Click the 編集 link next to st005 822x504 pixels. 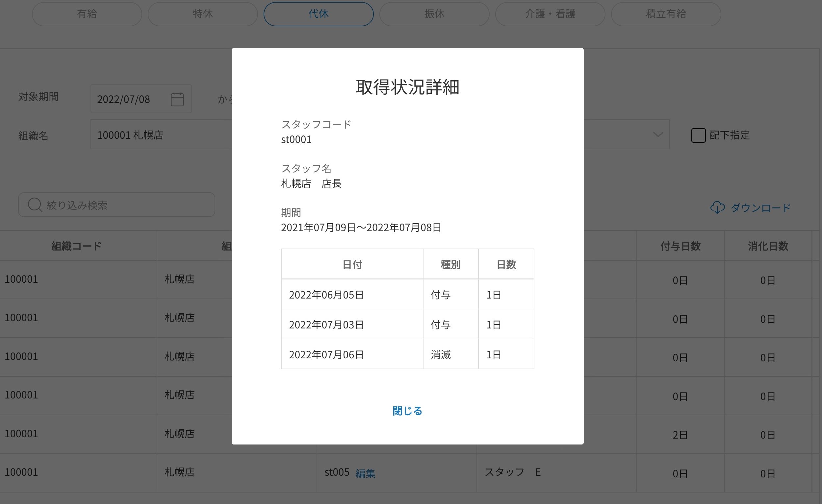[x=365, y=473]
